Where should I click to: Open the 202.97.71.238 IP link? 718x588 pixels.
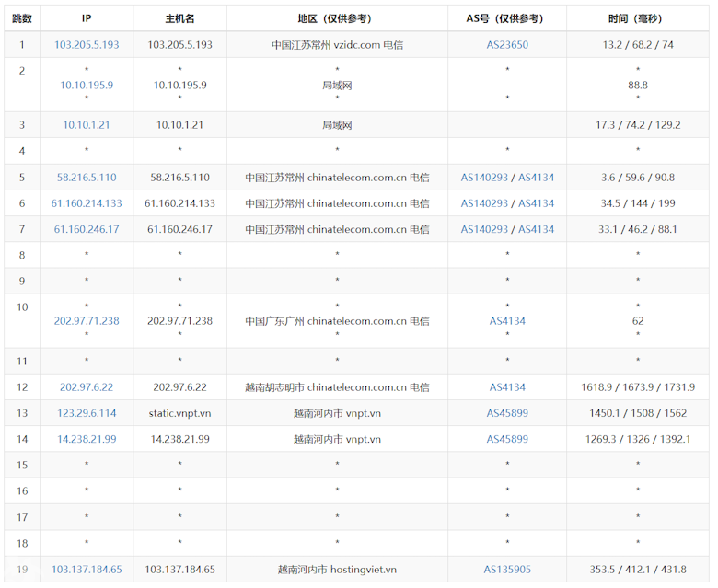87,321
